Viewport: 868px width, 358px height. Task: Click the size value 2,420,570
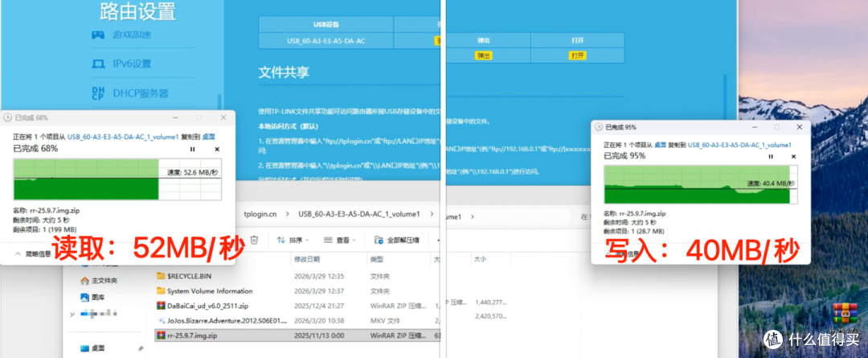coord(491,316)
